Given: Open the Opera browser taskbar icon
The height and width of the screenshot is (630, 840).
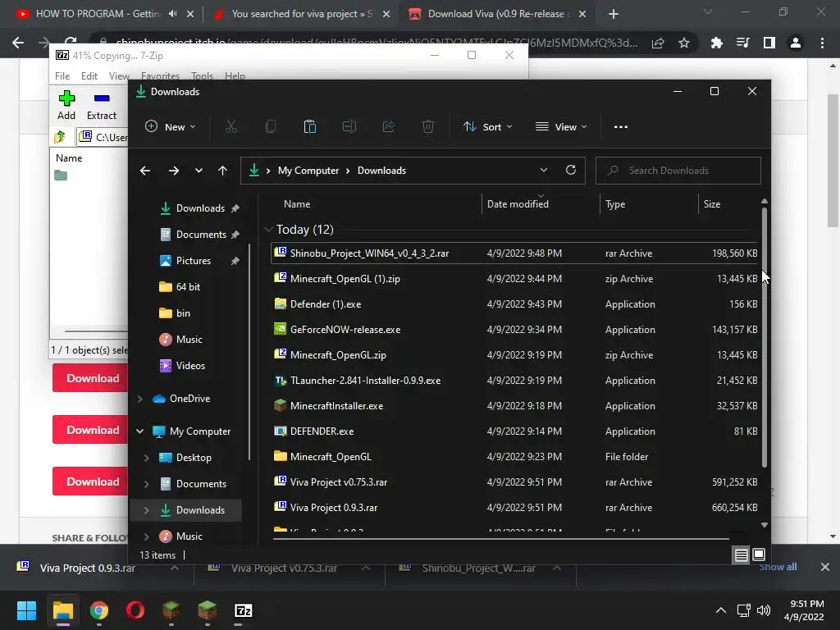Looking at the screenshot, I should pos(135,610).
